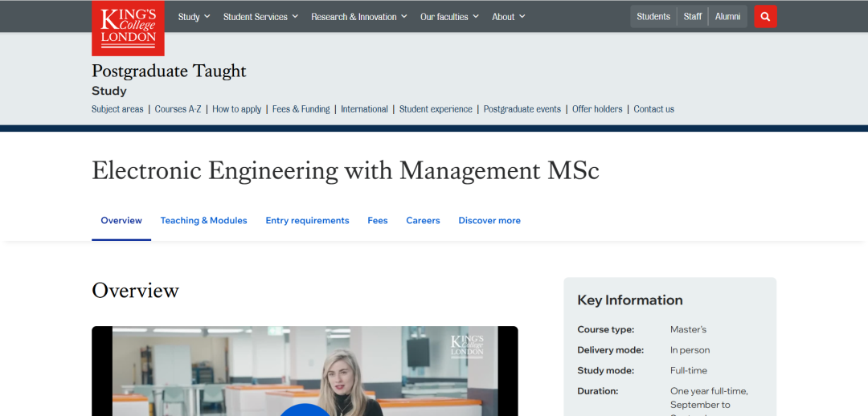Go to the Alumni portal
868x416 pixels.
coord(727,17)
